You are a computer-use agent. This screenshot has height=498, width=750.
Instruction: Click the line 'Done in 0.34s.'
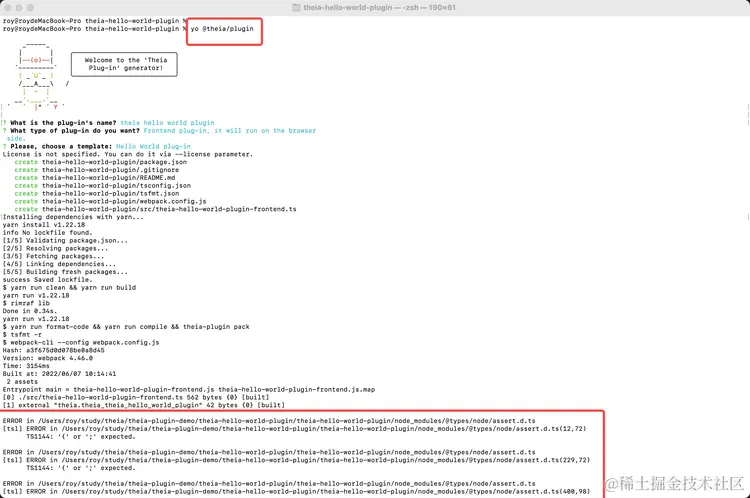click(30, 311)
